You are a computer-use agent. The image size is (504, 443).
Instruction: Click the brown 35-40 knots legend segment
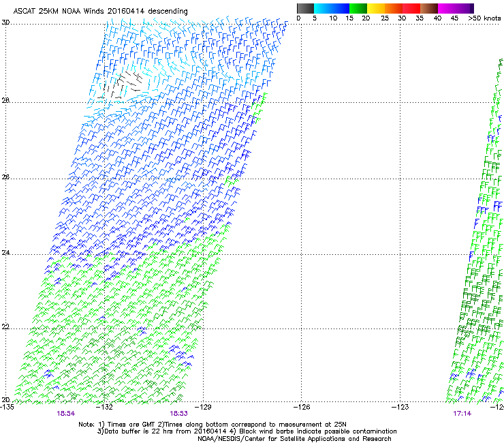(429, 8)
